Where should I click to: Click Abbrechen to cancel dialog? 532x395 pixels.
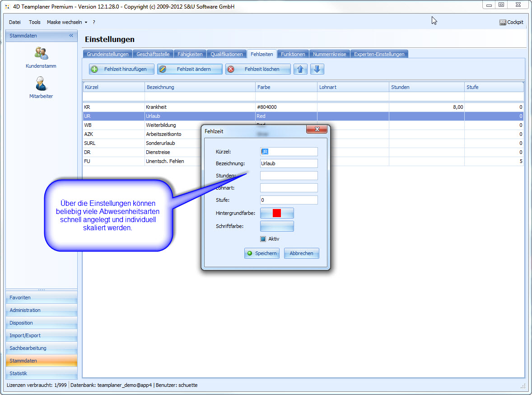pos(301,253)
